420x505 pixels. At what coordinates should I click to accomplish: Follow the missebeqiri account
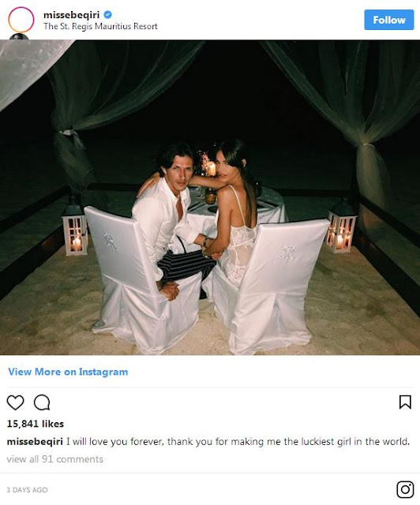click(x=388, y=20)
